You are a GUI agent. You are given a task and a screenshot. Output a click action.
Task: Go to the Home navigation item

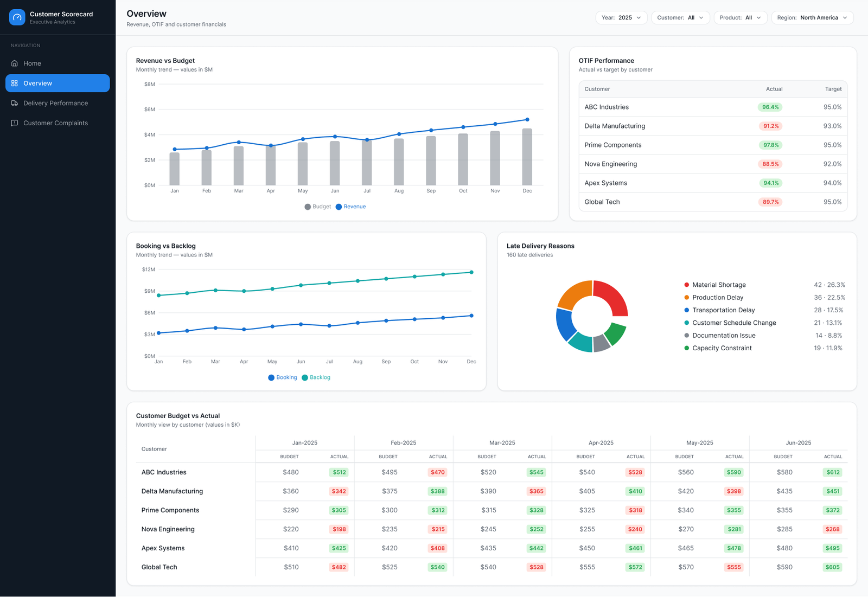(58, 63)
